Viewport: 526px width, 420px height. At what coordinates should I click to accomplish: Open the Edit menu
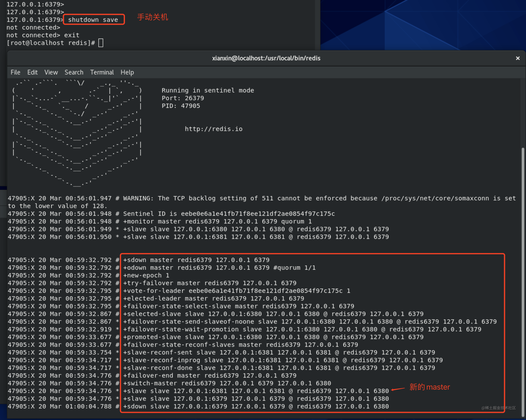tap(32, 72)
